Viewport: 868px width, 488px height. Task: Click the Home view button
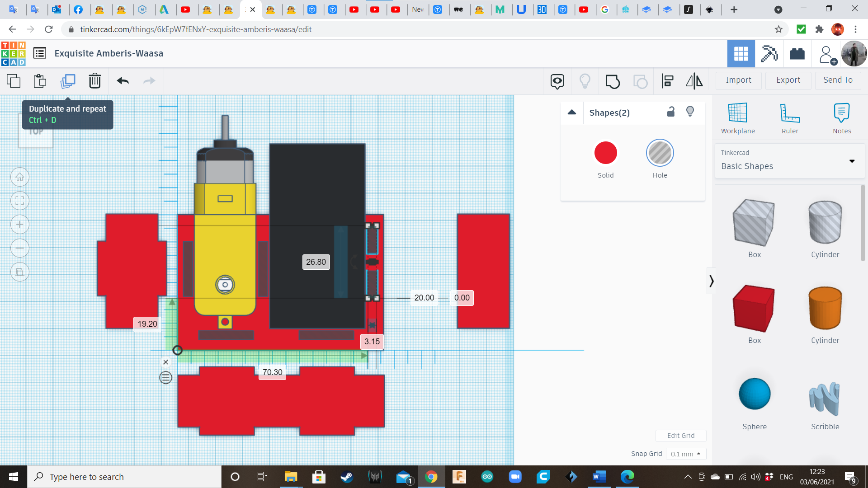tap(20, 177)
